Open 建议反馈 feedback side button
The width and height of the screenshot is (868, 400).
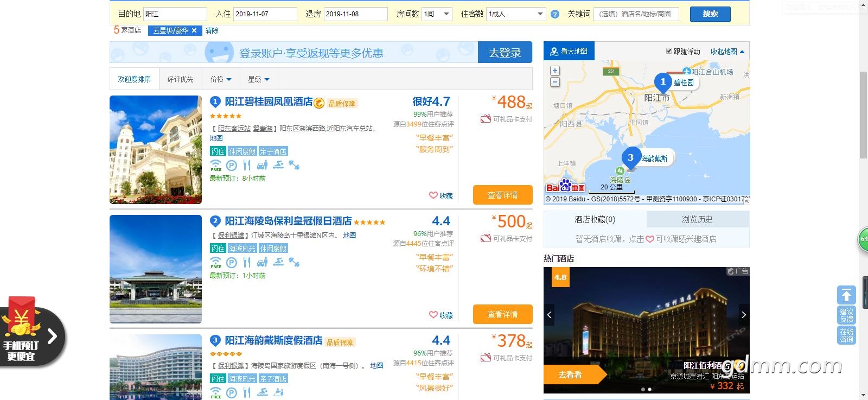[846, 315]
